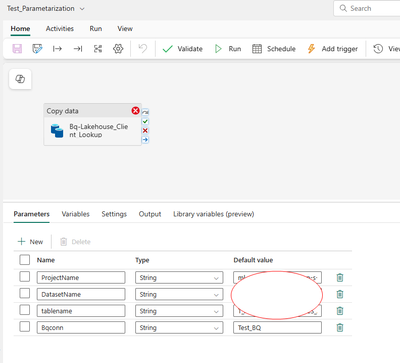
Task: Click the blue on-completion connector arrow
Action: pyautogui.click(x=145, y=140)
